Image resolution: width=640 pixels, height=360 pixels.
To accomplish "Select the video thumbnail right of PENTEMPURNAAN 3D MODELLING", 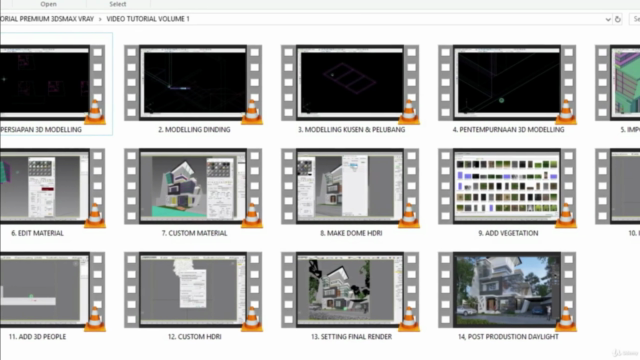I will (x=618, y=83).
